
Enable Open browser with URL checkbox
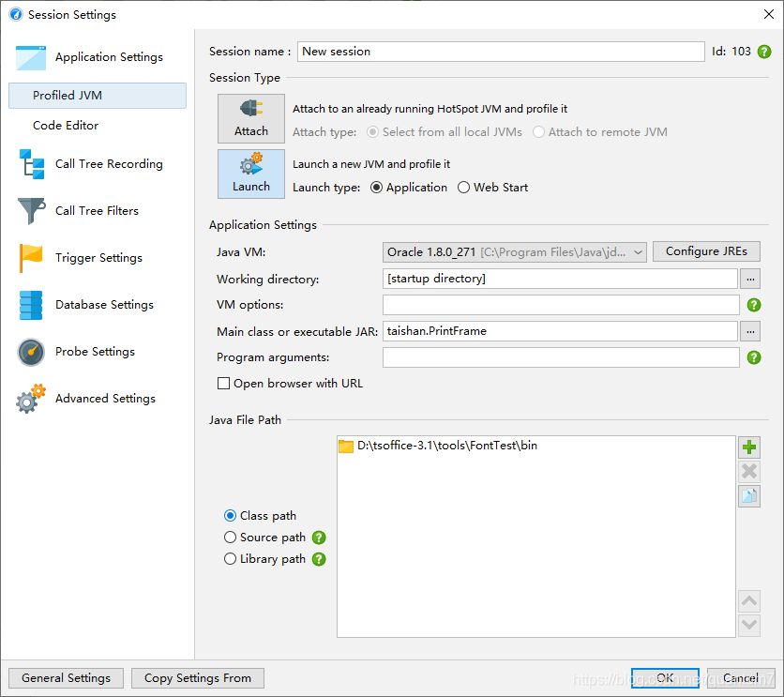[x=223, y=384]
